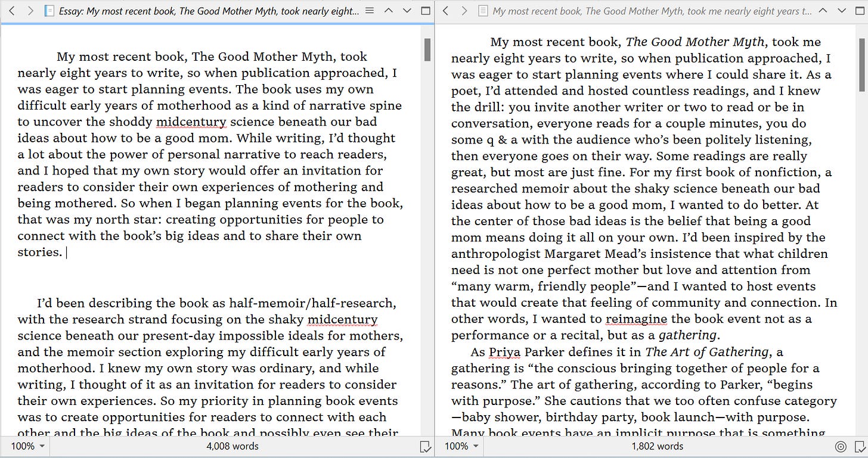Click italic "The Good Mother Myth" in right editor

click(695, 42)
